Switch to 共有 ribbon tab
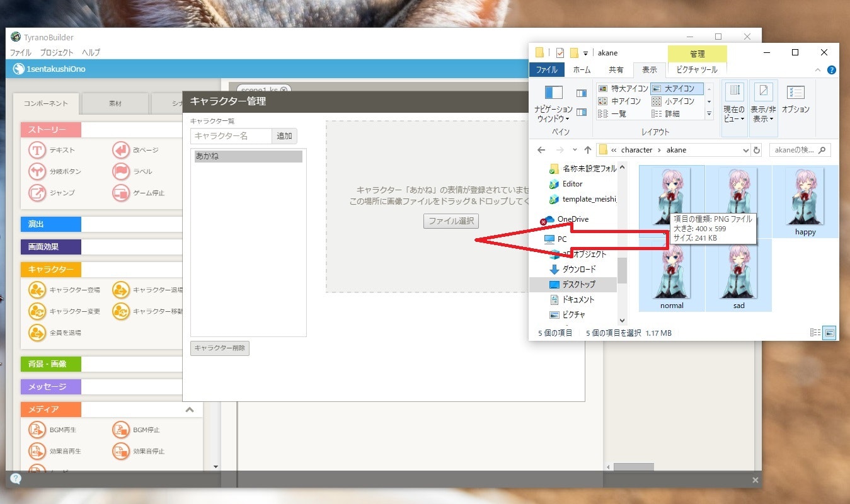This screenshot has width=850, height=504. pyautogui.click(x=616, y=69)
